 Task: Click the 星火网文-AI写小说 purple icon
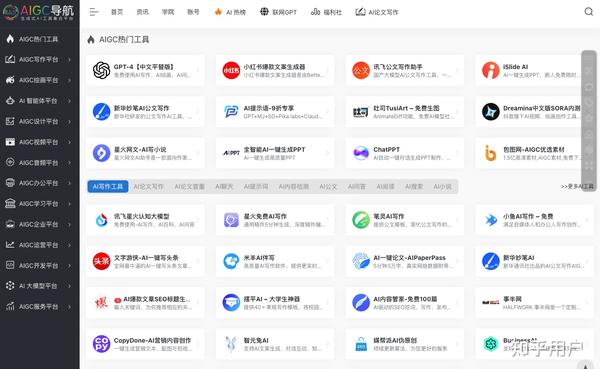tap(101, 153)
